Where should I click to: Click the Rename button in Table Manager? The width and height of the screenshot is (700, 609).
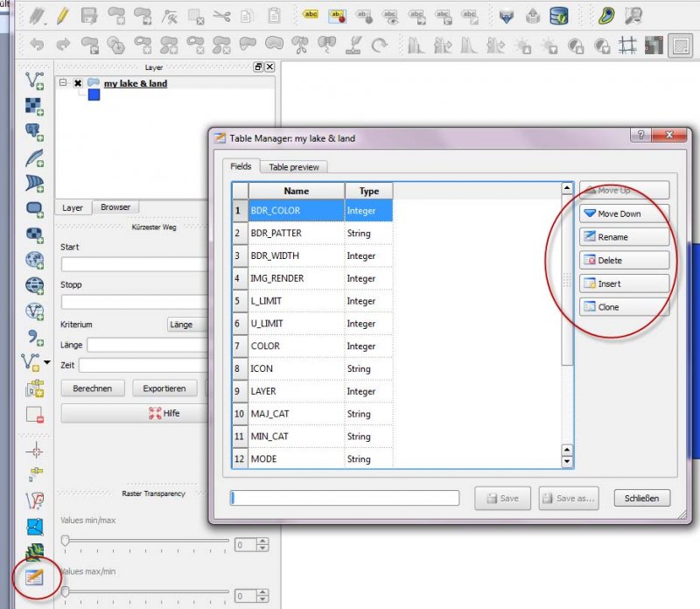(x=624, y=237)
